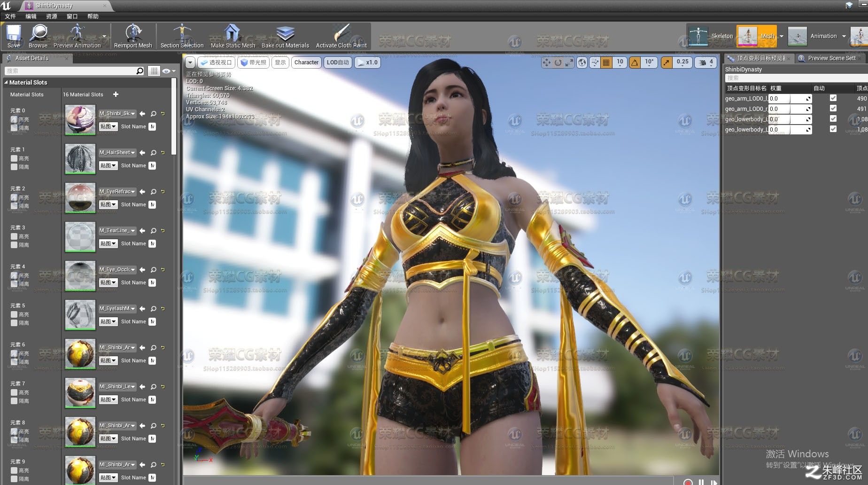Click the M_Shinbi_Sk material thumbnail

coord(80,120)
